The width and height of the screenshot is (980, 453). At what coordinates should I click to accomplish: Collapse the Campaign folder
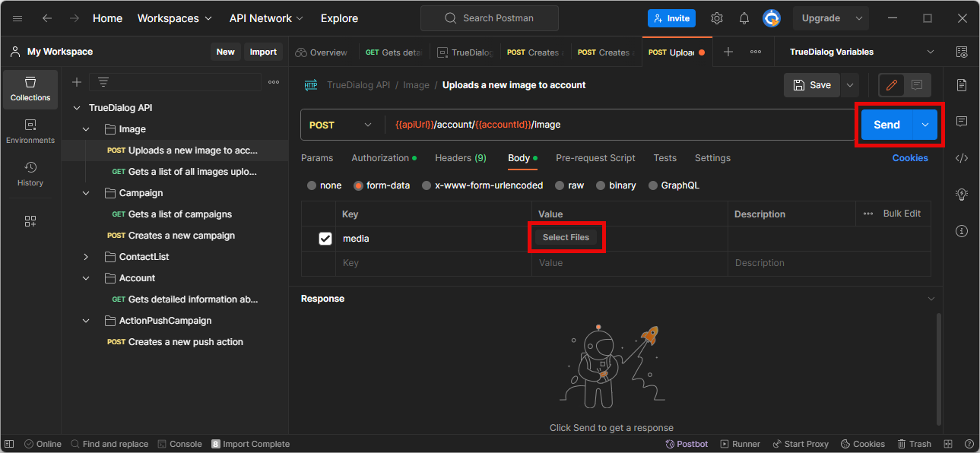[x=86, y=193]
